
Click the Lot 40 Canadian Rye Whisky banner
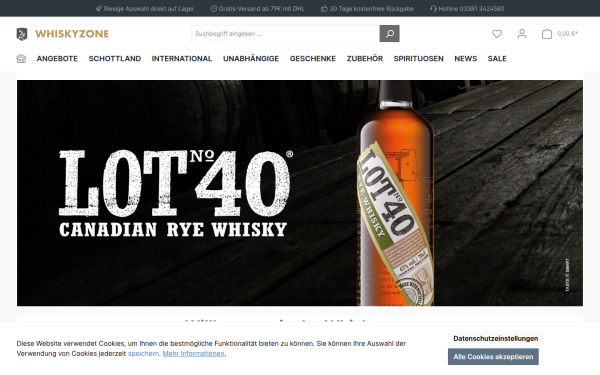[300, 193]
